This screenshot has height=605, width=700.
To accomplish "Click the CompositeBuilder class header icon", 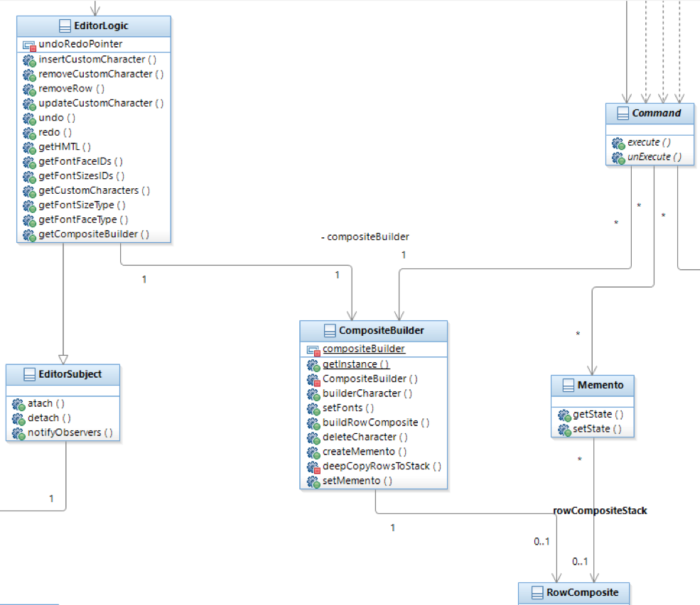I will click(330, 331).
